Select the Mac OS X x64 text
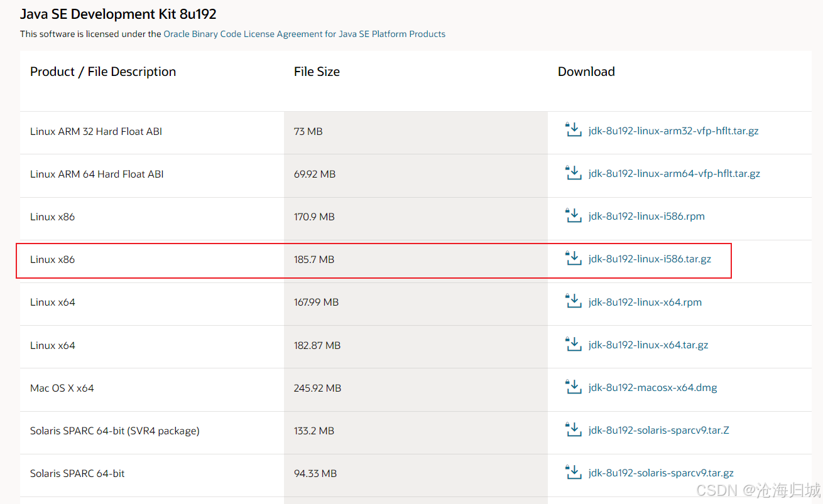This screenshot has height=504, width=823. click(x=62, y=388)
